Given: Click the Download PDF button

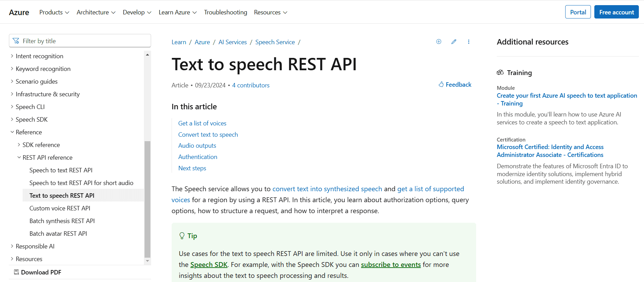Looking at the screenshot, I should pyautogui.click(x=38, y=272).
